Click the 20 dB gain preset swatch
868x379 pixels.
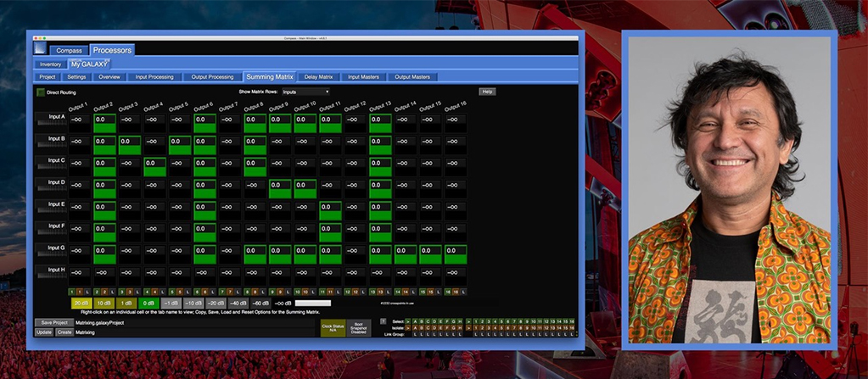[81, 303]
